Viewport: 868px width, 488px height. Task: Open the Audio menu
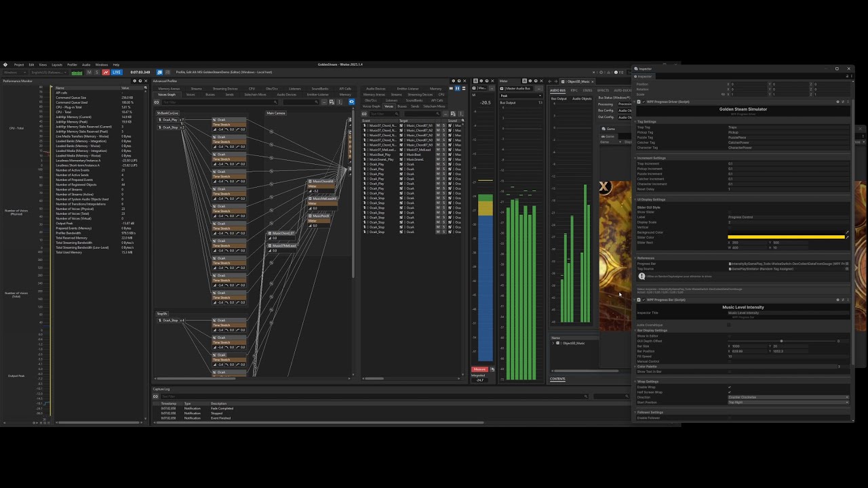click(86, 64)
